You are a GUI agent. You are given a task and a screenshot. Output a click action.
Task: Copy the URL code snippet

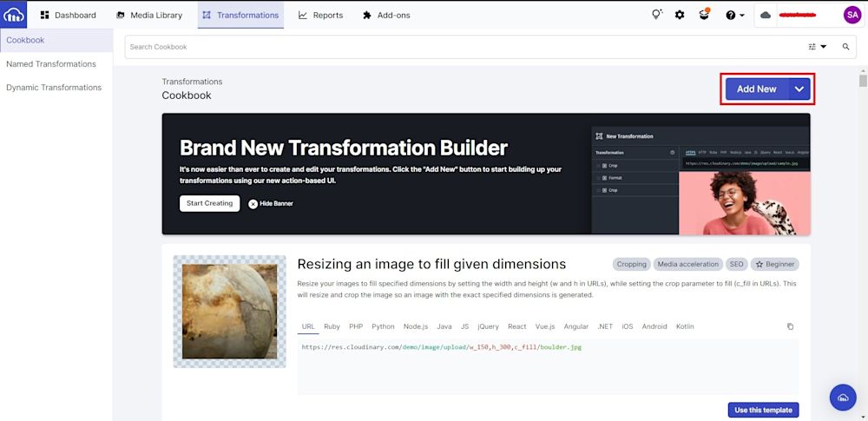click(790, 326)
